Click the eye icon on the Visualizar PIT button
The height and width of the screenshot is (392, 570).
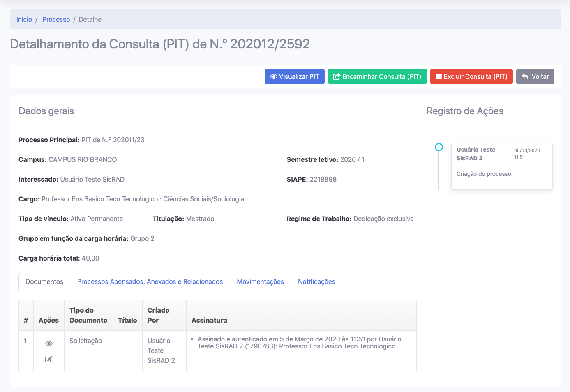pos(273,77)
